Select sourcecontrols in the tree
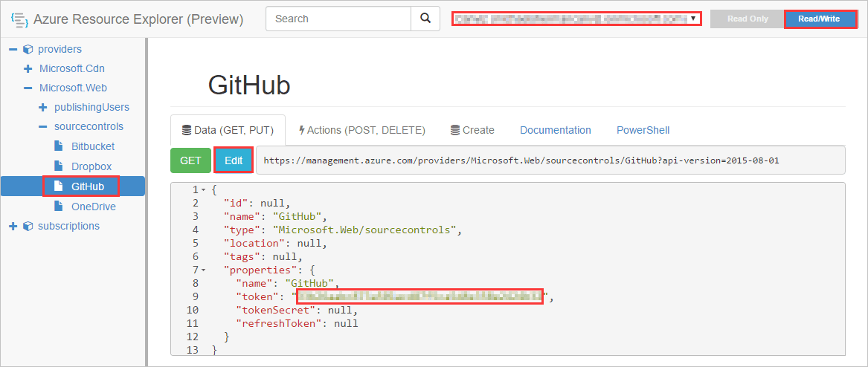 pos(89,126)
